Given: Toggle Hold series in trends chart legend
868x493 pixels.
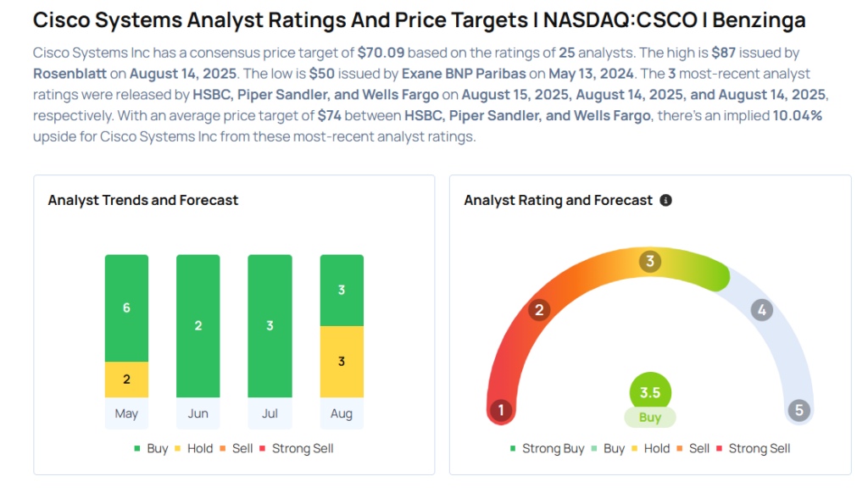Looking at the screenshot, I should coord(193,448).
